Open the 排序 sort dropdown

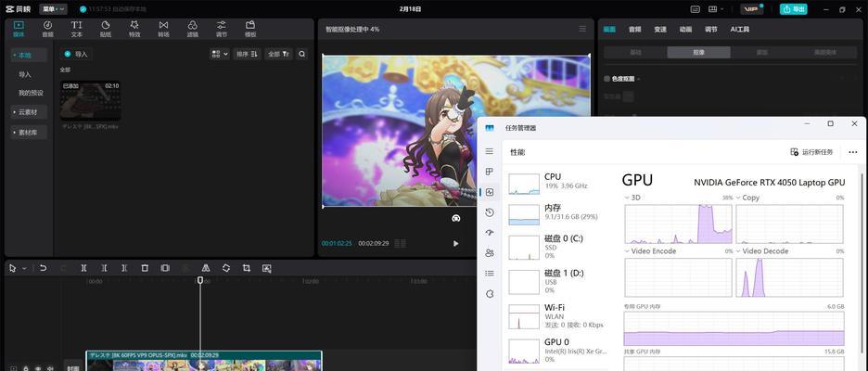247,54
